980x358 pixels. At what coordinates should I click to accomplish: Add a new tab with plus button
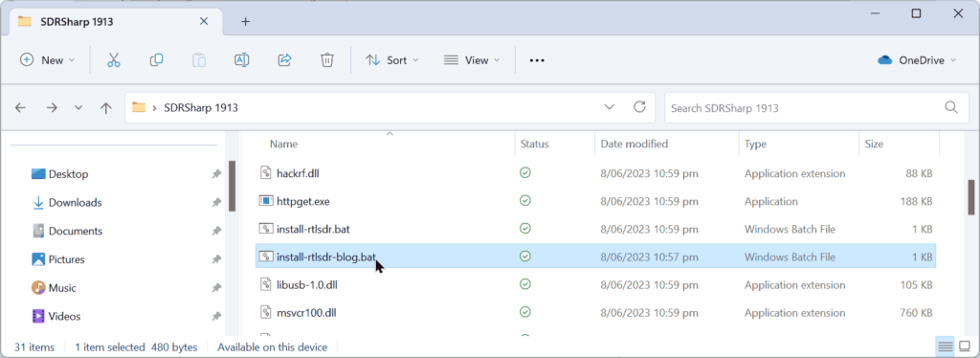click(x=246, y=21)
